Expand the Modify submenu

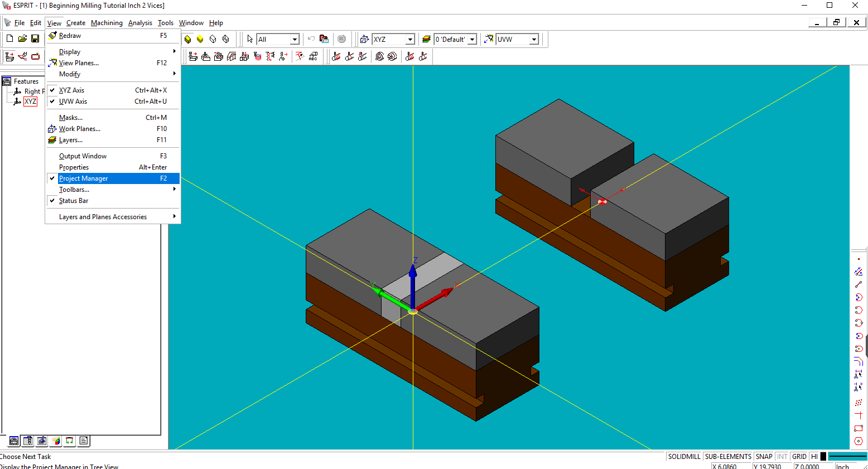(113, 74)
